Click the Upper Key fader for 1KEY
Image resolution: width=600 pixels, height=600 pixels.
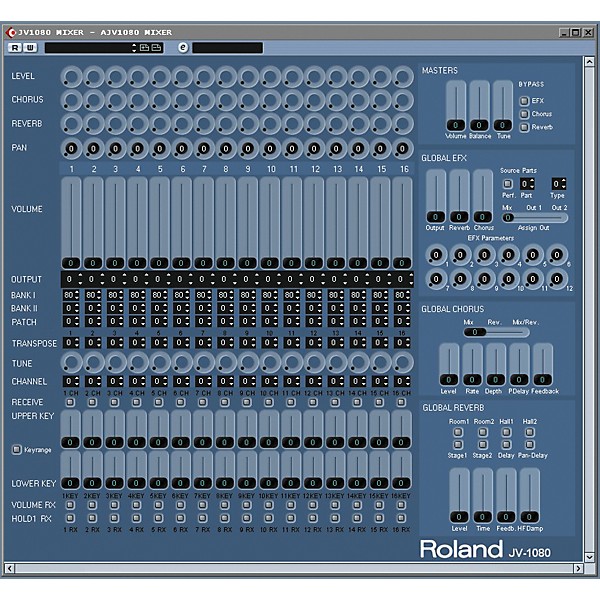click(70, 429)
